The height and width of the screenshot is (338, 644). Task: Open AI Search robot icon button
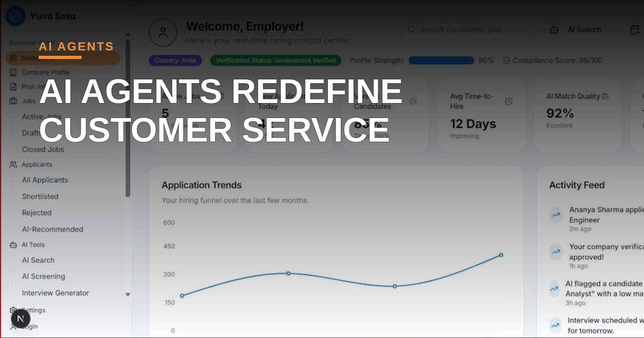[x=555, y=30]
